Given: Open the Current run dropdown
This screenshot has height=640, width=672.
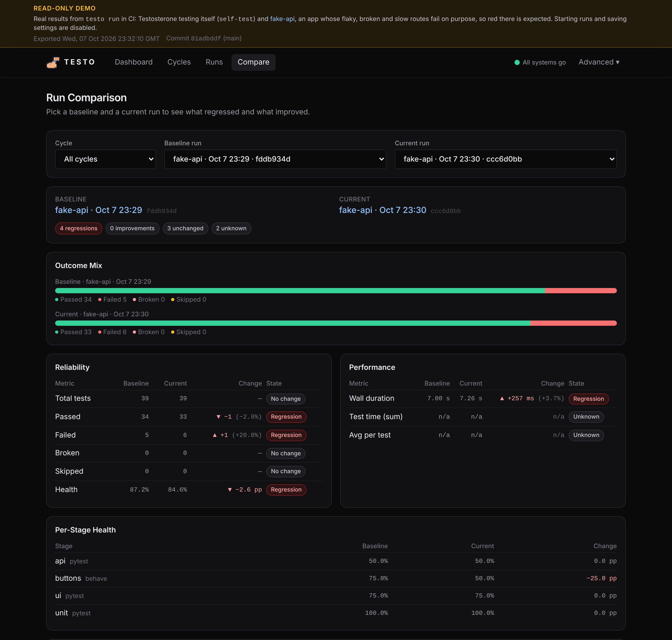Looking at the screenshot, I should coord(505,159).
